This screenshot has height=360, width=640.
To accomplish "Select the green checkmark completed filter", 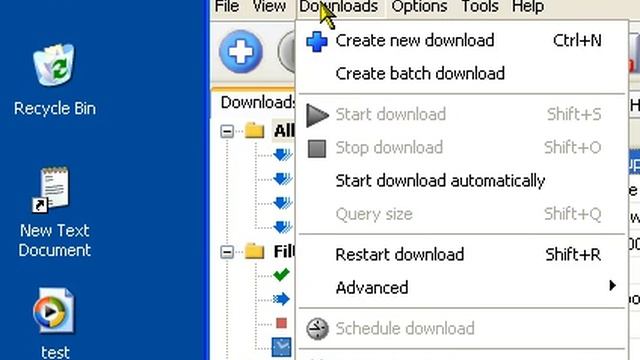I will (x=282, y=274).
